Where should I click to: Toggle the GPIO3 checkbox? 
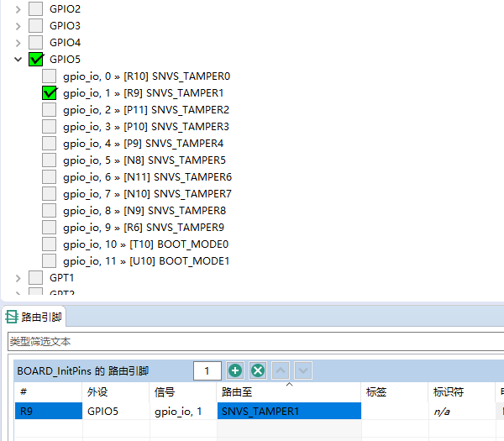pyautogui.click(x=35, y=25)
